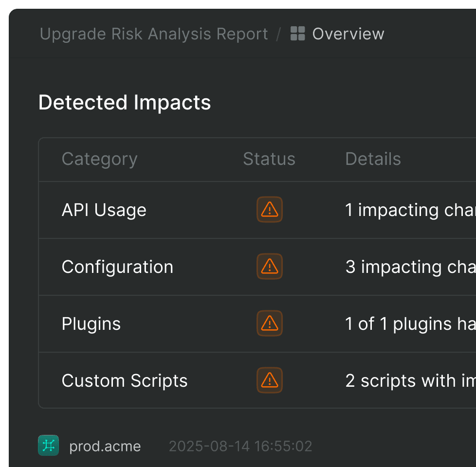Click the green prod.acme cluster icon
The image size is (476, 467).
tap(49, 446)
